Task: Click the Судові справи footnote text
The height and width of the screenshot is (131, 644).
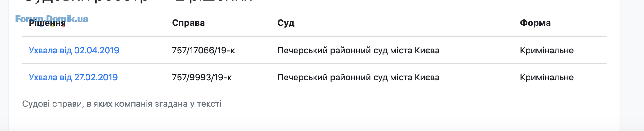Action: [x=122, y=104]
